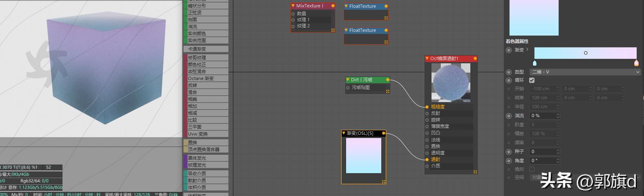Toggle the disabled 绝对 checkbox
The height and width of the screenshot is (196, 644).
[532, 169]
